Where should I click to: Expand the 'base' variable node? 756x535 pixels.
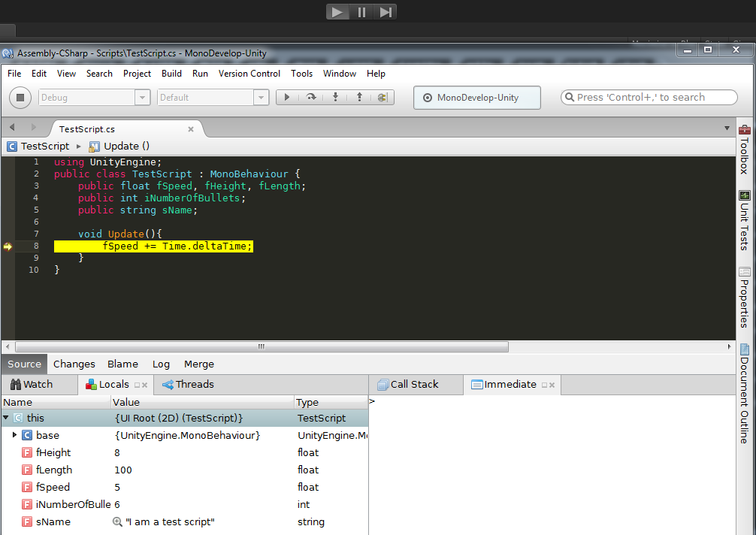14,435
